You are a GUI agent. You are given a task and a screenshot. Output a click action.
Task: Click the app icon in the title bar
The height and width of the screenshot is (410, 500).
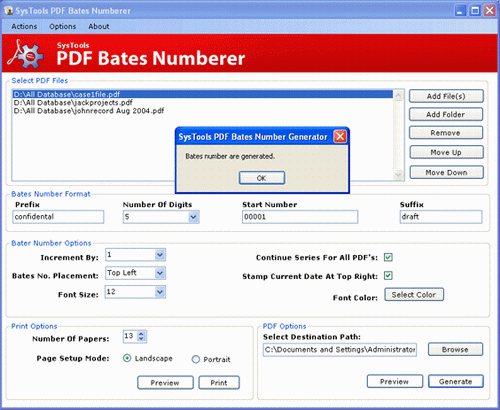(8, 10)
